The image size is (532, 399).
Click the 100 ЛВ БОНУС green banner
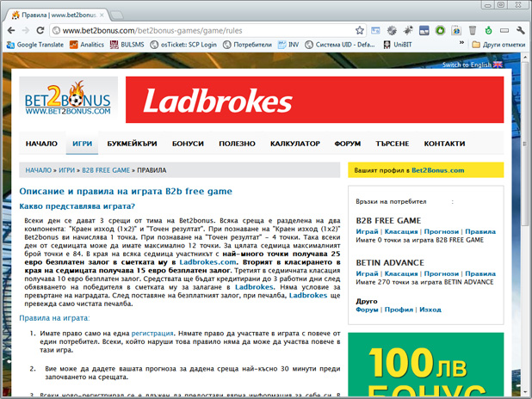(x=426, y=364)
